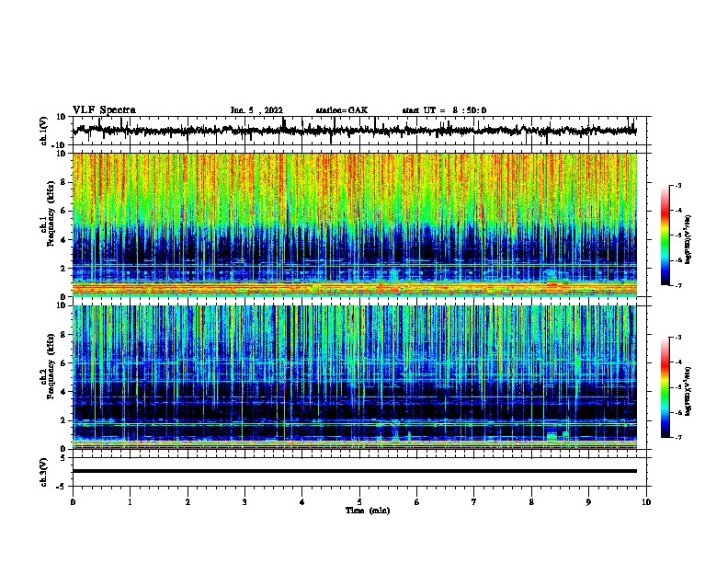Image resolution: width=728 pixels, height=563 pixels.
Task: Click the "station=GAK" header label
Action: [x=342, y=110]
